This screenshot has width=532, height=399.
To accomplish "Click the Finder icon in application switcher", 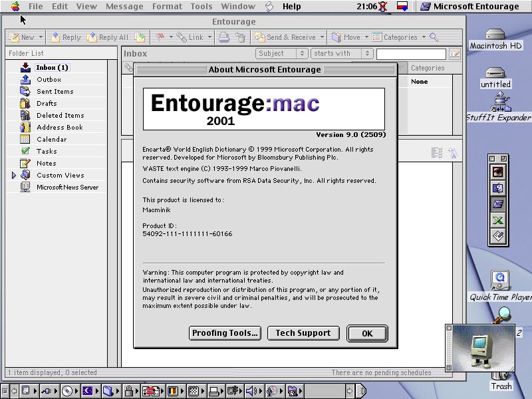I will click(497, 188).
